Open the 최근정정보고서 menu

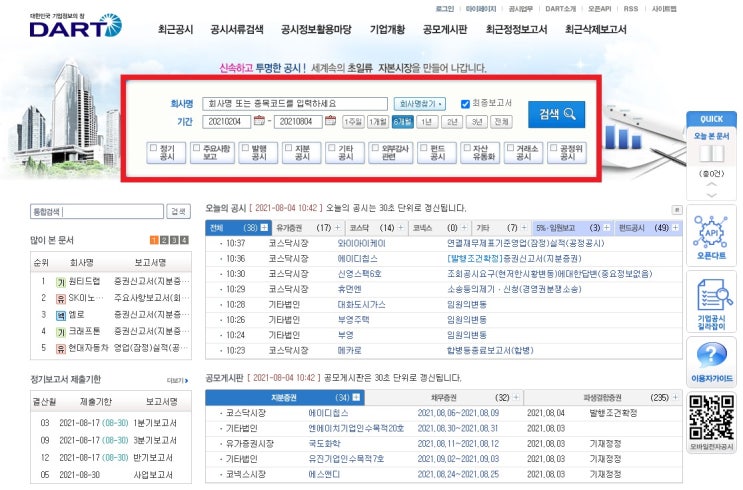516,29
